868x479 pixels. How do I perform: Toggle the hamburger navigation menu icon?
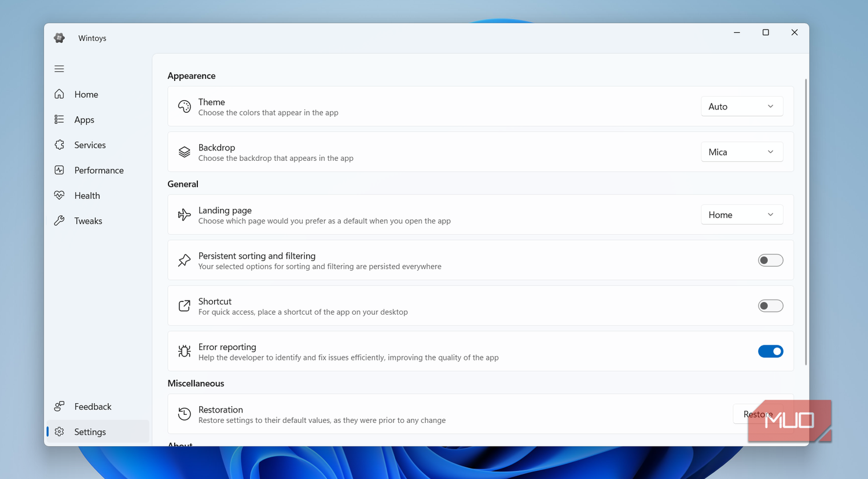tap(59, 69)
